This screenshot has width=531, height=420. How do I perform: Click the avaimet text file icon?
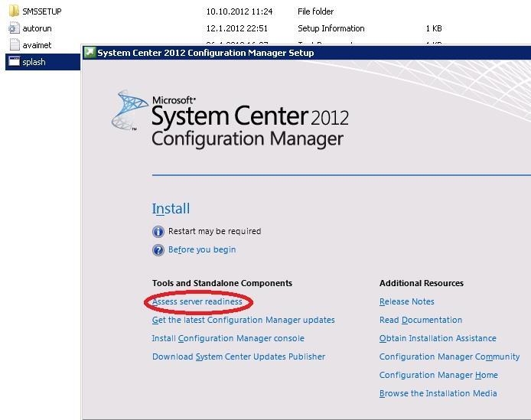15,45
